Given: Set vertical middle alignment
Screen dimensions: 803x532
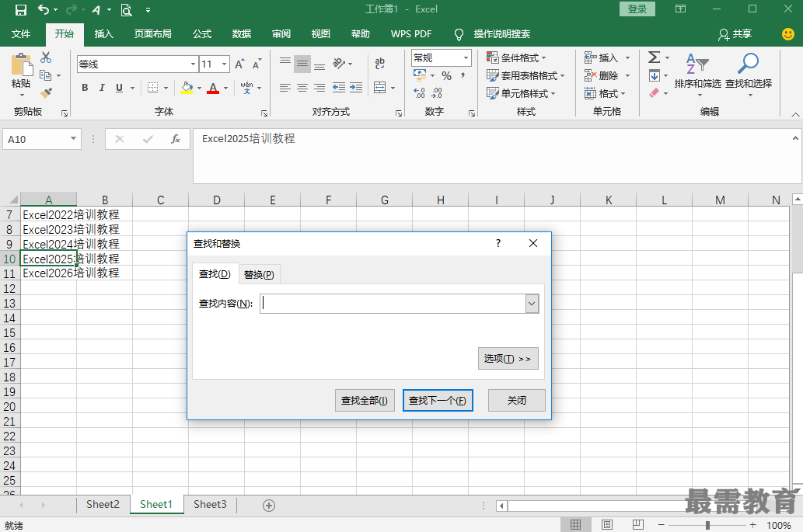Looking at the screenshot, I should click(302, 64).
